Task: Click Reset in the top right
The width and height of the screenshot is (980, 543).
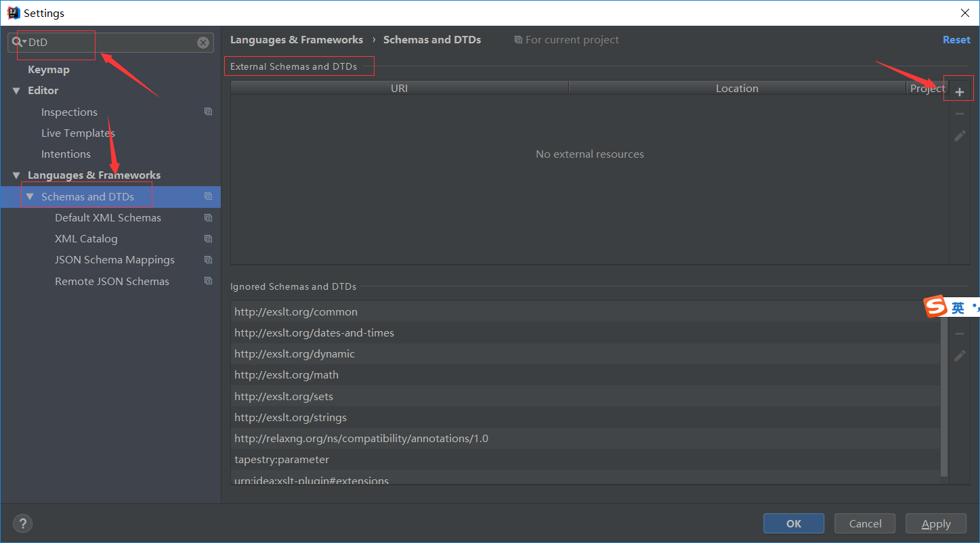Action: pyautogui.click(x=956, y=39)
